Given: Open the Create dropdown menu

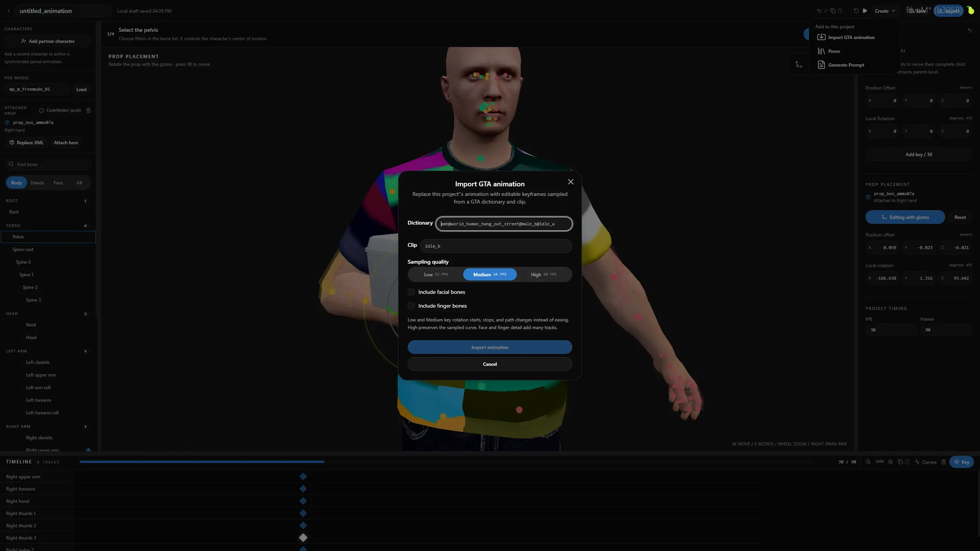Looking at the screenshot, I should [x=885, y=11].
